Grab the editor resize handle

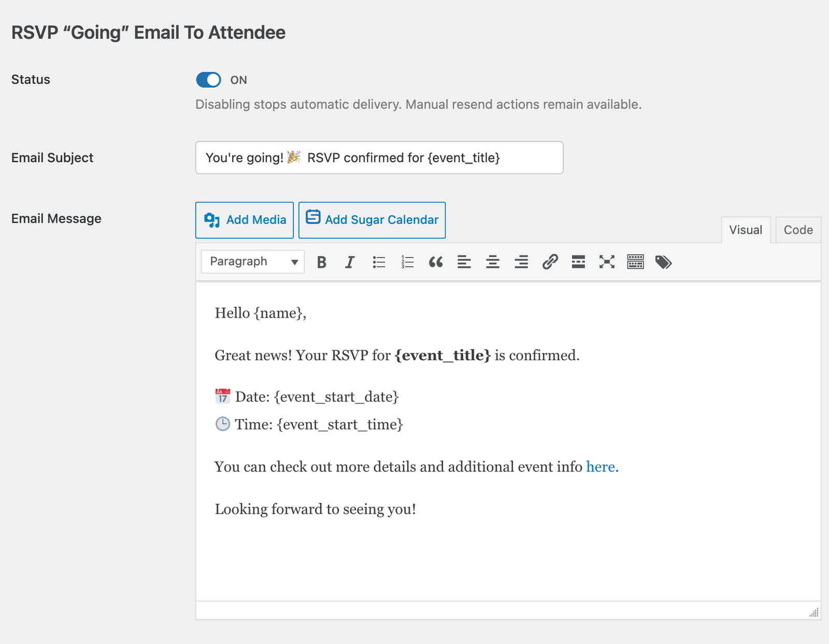coord(814,612)
